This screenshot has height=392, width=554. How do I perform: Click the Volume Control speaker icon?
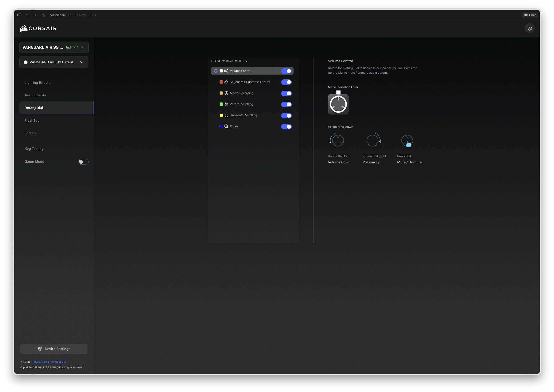click(x=226, y=71)
